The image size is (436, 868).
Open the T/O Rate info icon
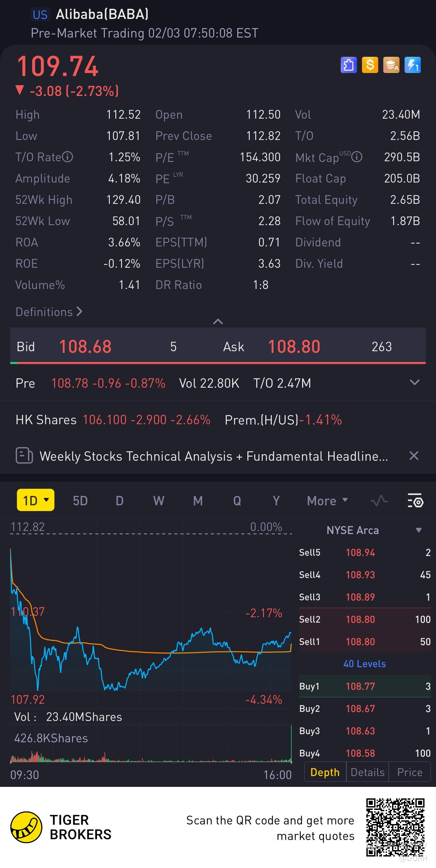coord(68,157)
